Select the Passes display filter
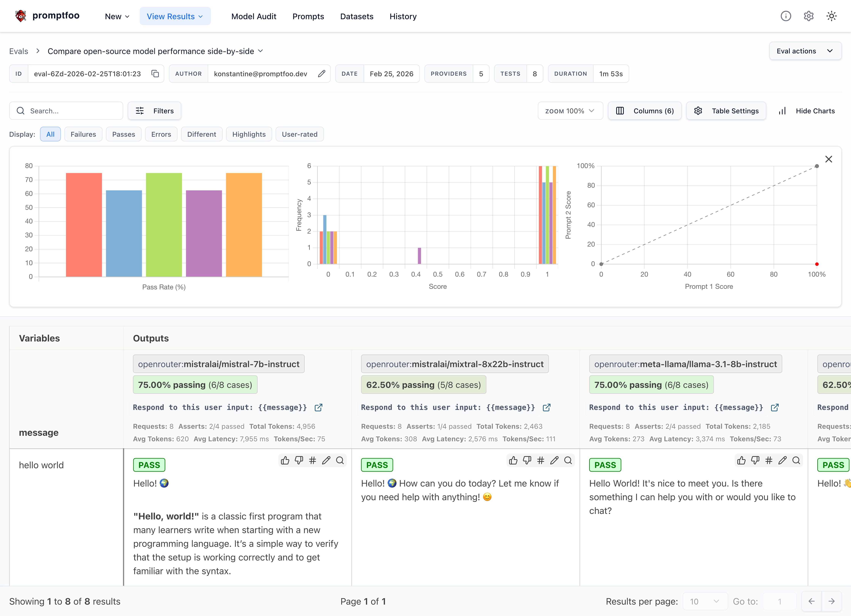 point(123,134)
